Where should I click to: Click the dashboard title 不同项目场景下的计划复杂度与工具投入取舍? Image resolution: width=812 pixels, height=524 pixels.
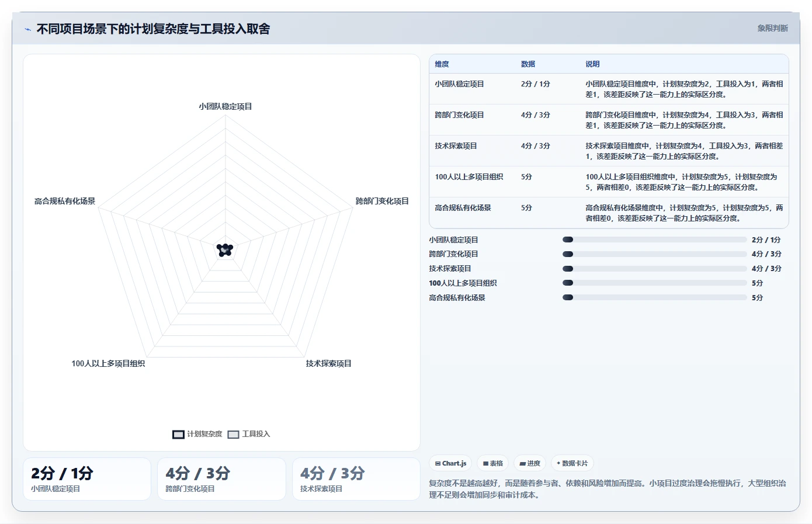[153, 29]
